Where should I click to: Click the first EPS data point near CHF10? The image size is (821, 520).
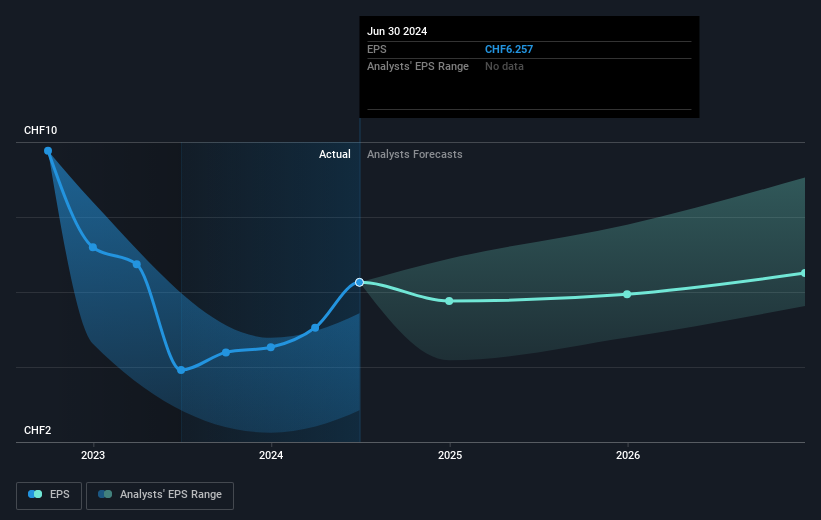48,151
